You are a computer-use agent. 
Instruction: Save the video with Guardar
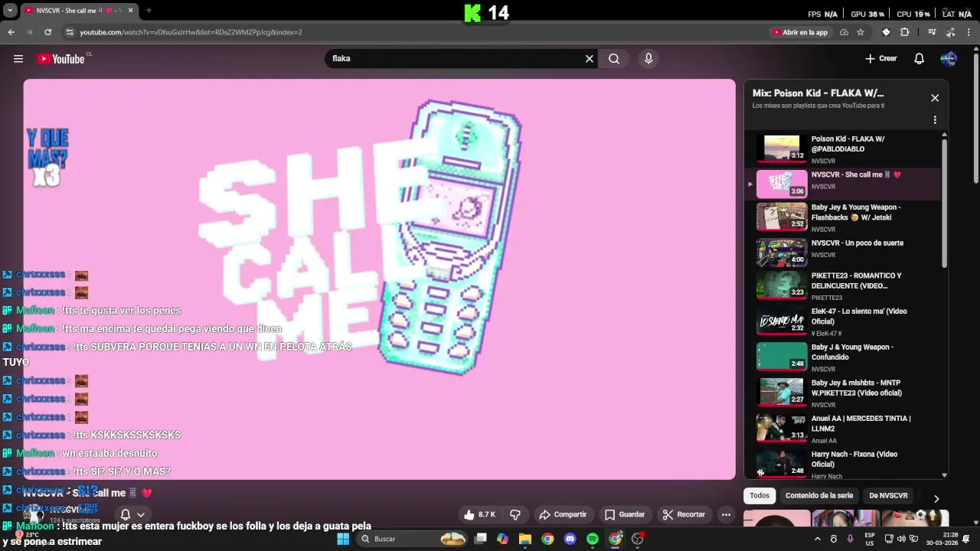point(625,515)
